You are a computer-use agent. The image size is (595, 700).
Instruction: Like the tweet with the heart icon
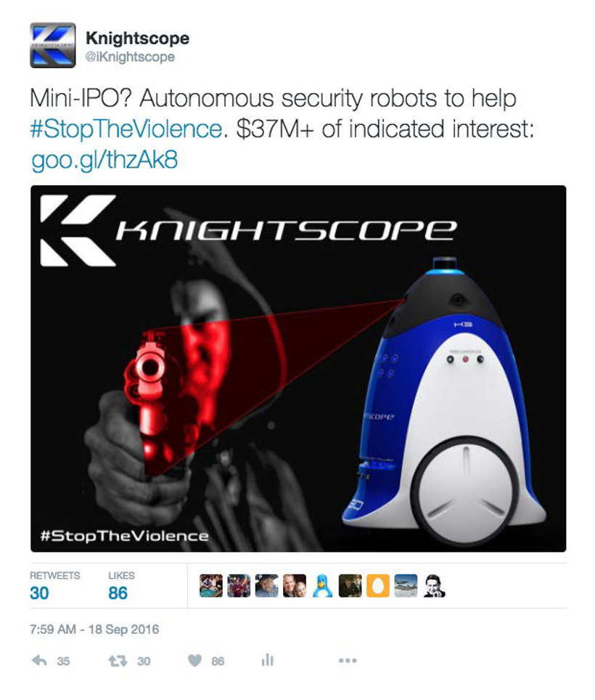click(194, 661)
